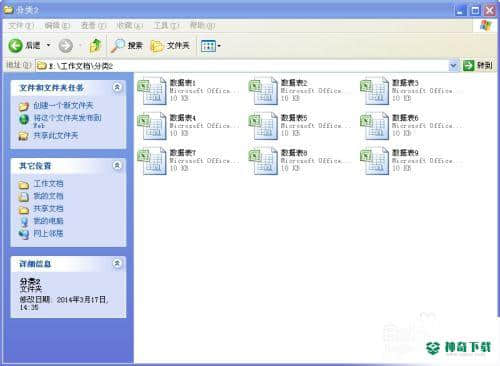
Task: Open the Views mode dropdown button
Action: 211,46
